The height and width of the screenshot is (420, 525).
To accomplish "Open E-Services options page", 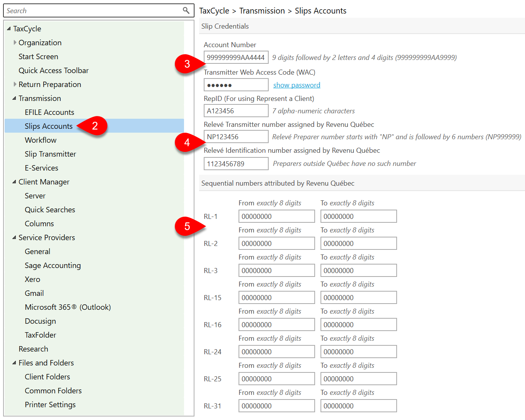I will point(41,168).
